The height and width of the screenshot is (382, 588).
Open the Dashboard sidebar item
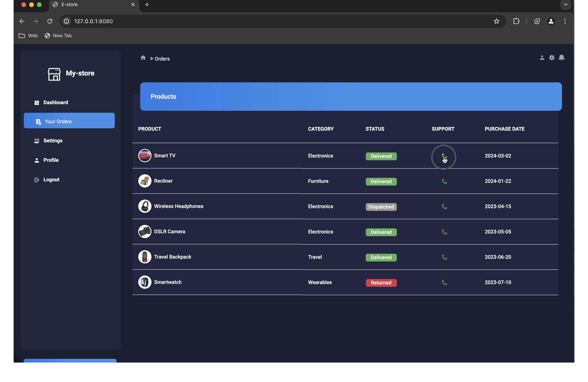click(x=56, y=103)
